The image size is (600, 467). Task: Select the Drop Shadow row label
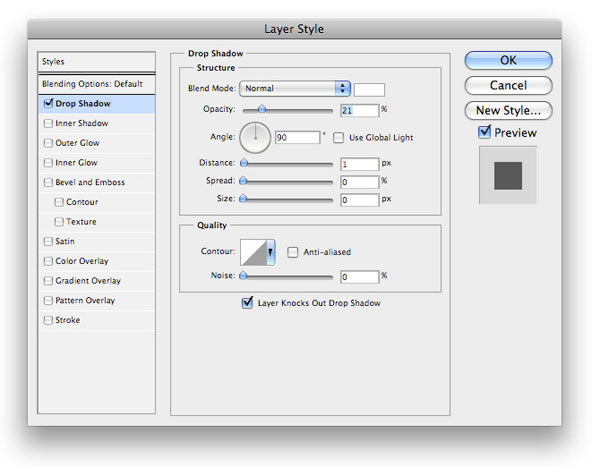(83, 104)
